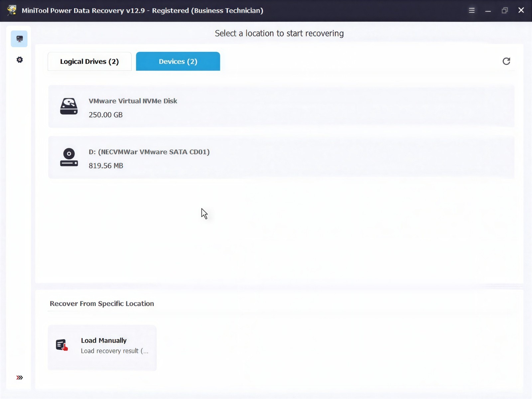Open the hamburger menu in title bar
Image resolution: width=532 pixels, height=399 pixels.
pos(471,10)
